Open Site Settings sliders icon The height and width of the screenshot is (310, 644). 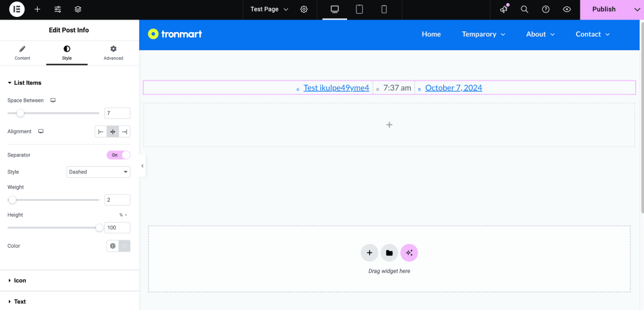(x=58, y=9)
